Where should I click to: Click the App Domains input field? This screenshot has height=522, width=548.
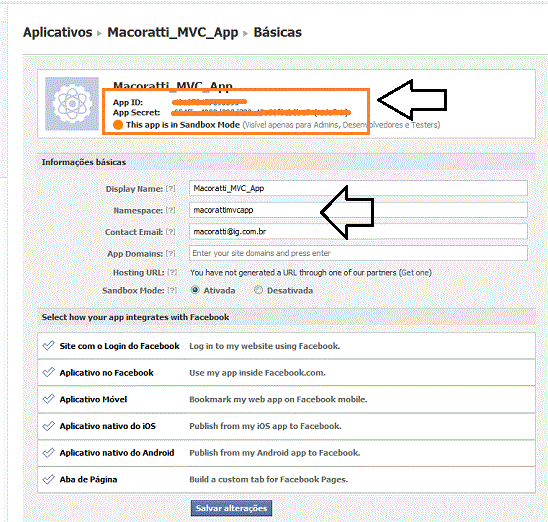pos(358,253)
